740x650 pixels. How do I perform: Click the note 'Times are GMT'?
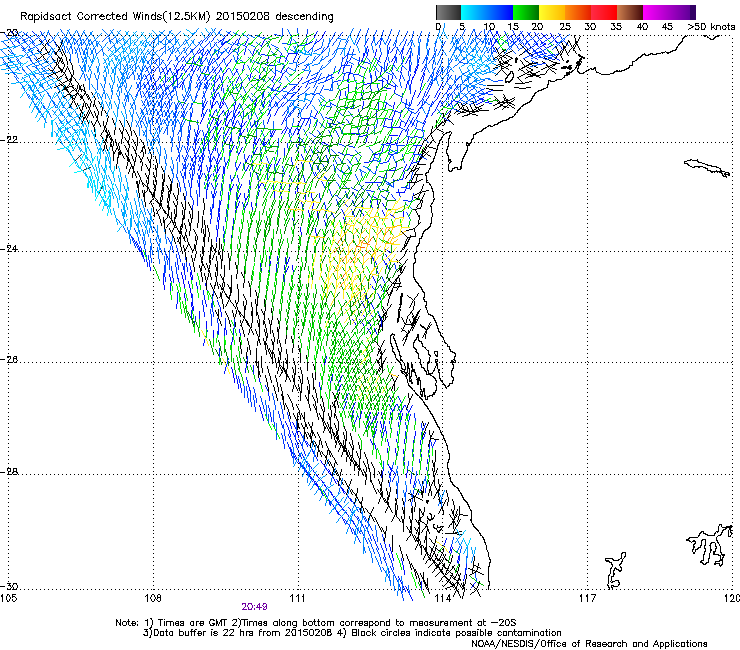click(192, 623)
